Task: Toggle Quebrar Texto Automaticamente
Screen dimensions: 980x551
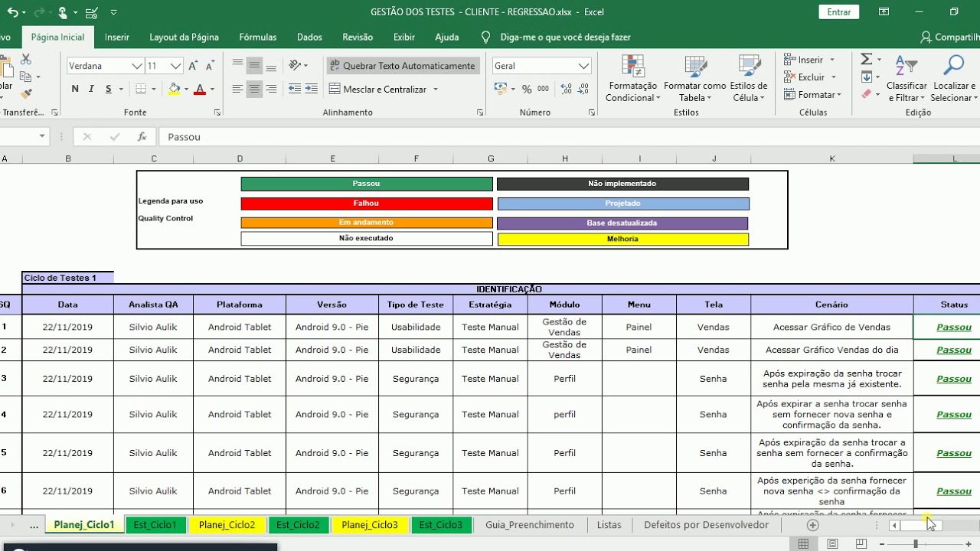Action: point(403,66)
